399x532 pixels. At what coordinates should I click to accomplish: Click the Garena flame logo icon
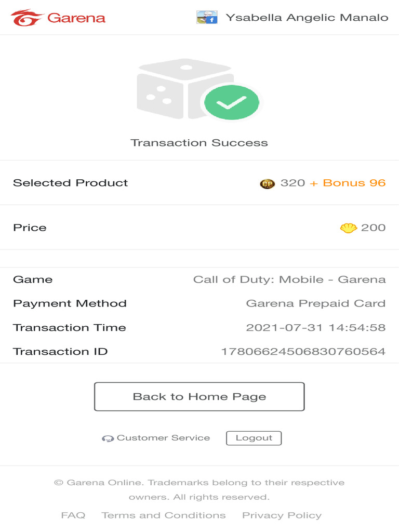pyautogui.click(x=27, y=18)
